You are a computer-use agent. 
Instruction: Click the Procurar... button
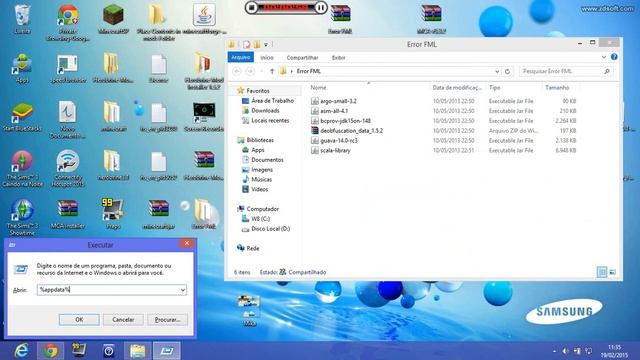pos(168,320)
